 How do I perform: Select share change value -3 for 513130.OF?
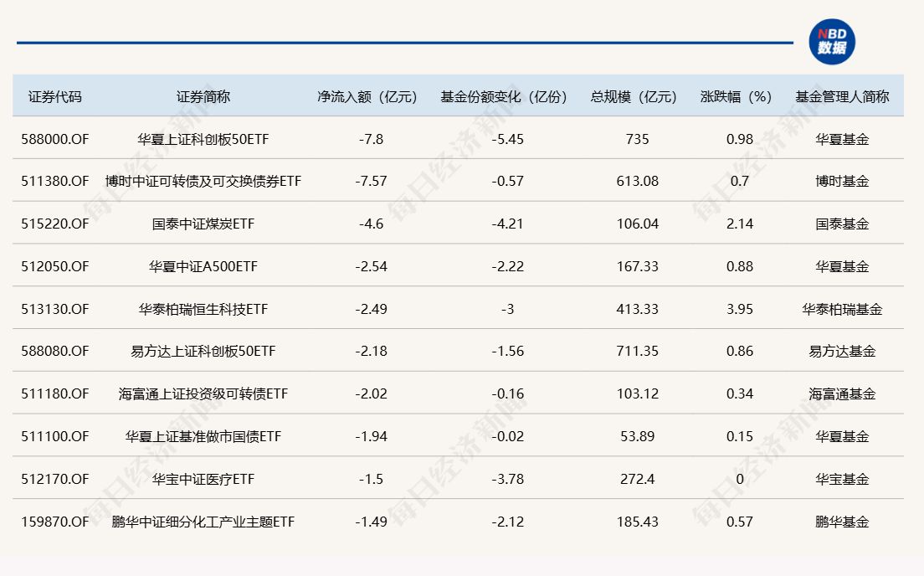point(507,309)
